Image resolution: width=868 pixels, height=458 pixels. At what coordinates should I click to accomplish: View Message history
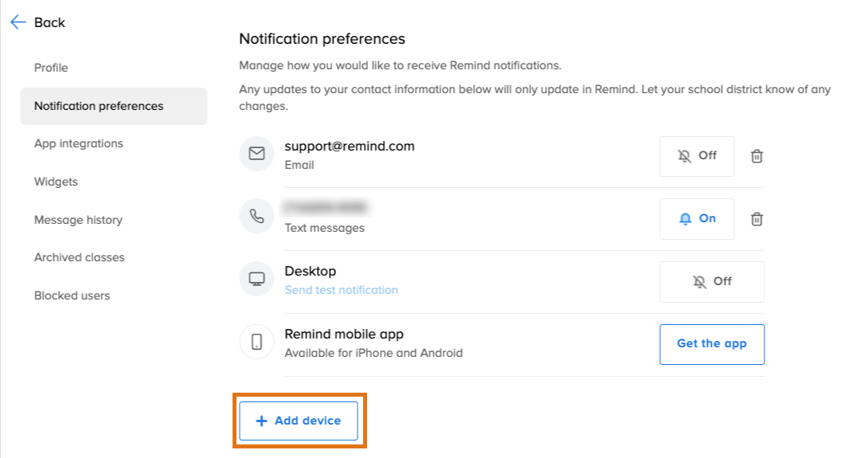click(78, 220)
